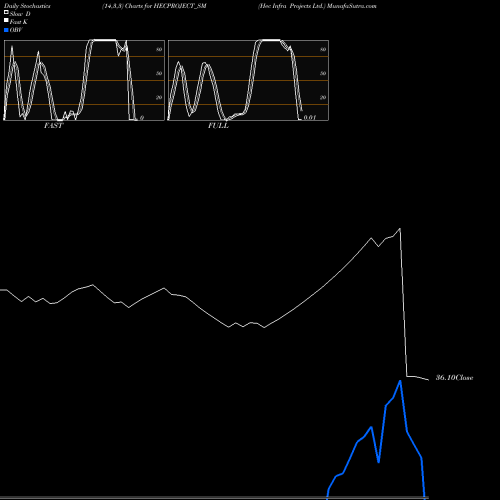500x500 pixels.
Task: Select the 'Slow D' legend label
Action: click(20, 14)
